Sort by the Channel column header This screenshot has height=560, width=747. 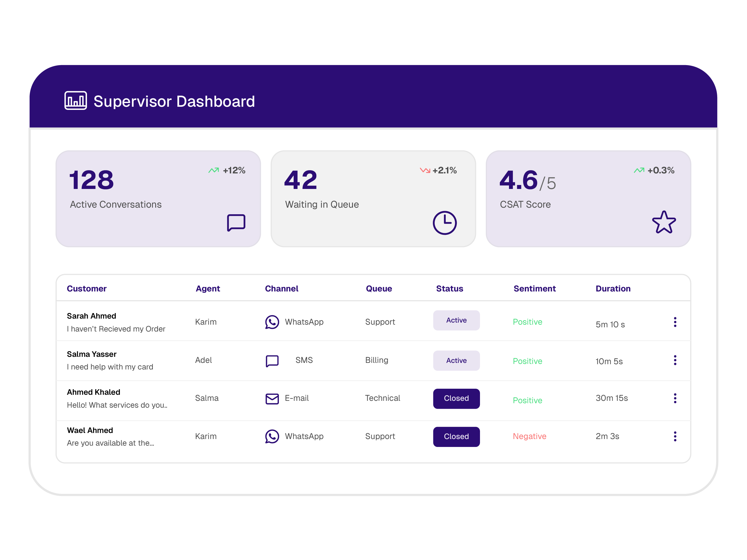[282, 289]
